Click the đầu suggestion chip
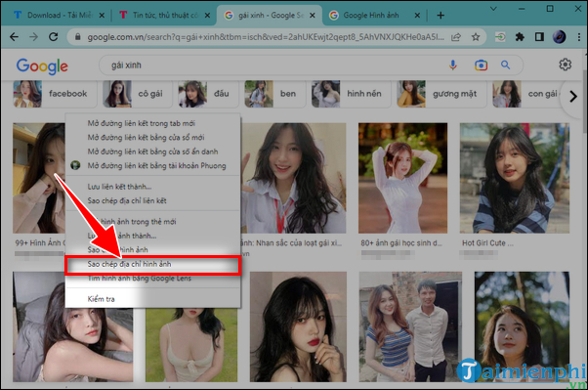This screenshot has height=390, width=588. pyautogui.click(x=208, y=94)
